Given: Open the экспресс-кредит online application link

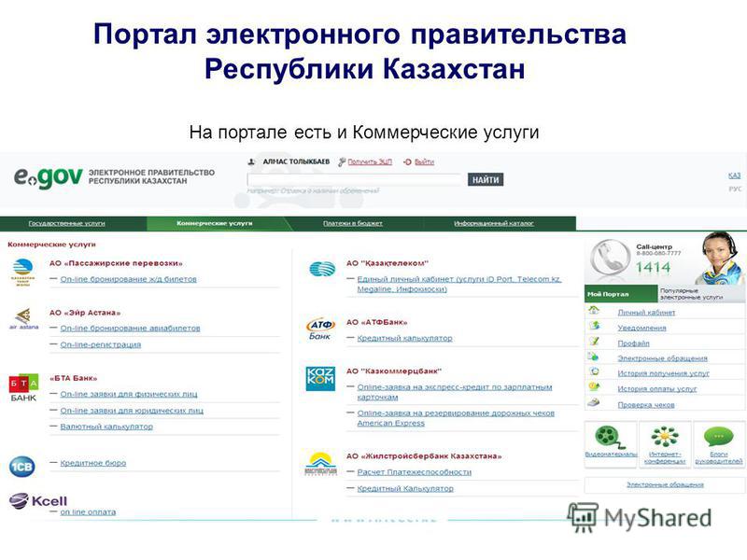Looking at the screenshot, I should 455,392.
